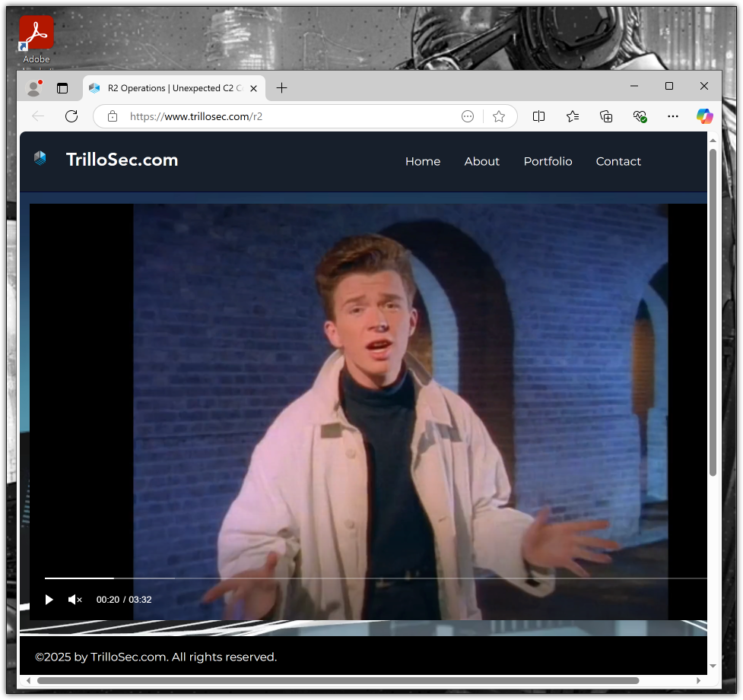Image resolution: width=743 pixels, height=700 pixels.
Task: Select the R2 Operations browser tab
Action: pyautogui.click(x=174, y=88)
